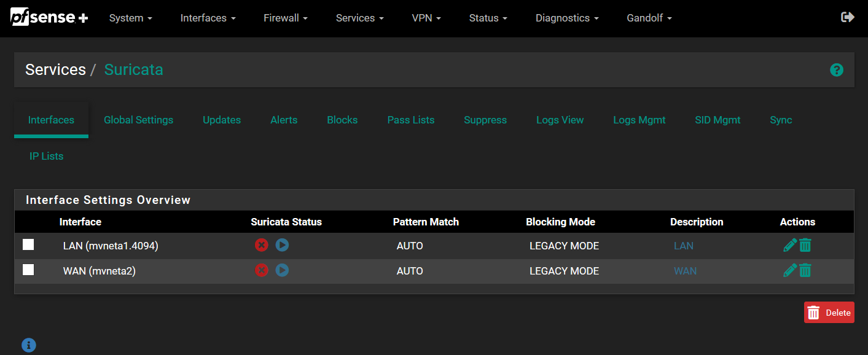This screenshot has height=355, width=868.
Task: Open the VPN dropdown menu
Action: click(426, 18)
